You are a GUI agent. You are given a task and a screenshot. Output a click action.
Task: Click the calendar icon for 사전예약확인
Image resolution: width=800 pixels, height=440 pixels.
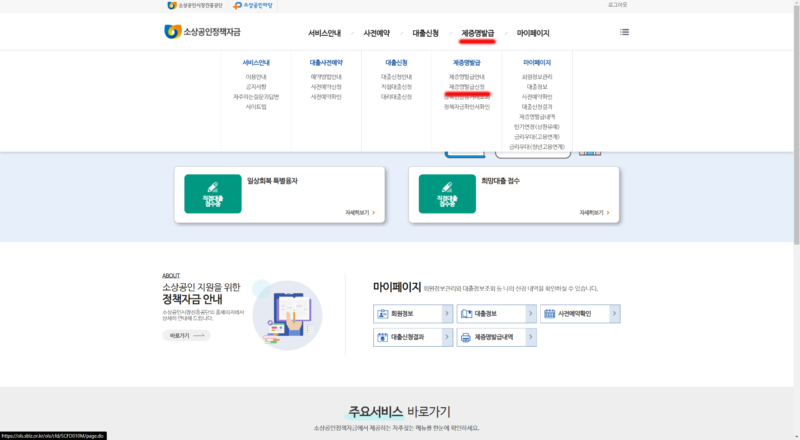[549, 313]
